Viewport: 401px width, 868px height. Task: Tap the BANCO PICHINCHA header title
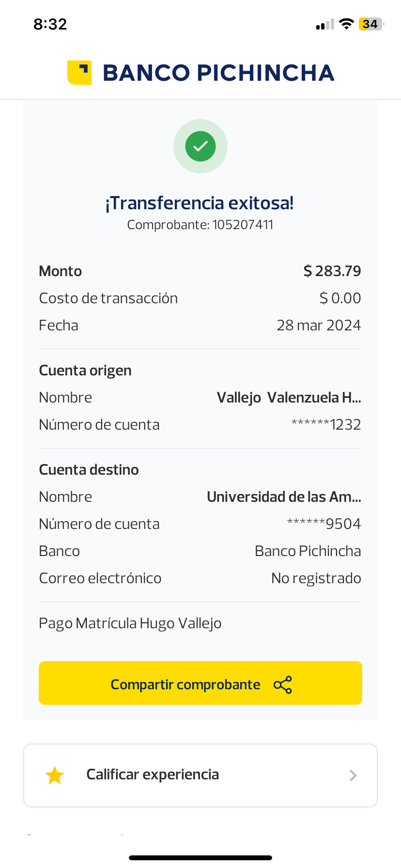pos(218,73)
